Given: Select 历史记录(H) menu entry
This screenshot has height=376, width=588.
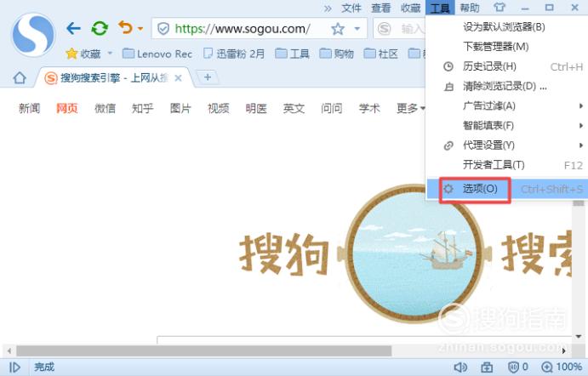Looking at the screenshot, I should click(x=506, y=66).
